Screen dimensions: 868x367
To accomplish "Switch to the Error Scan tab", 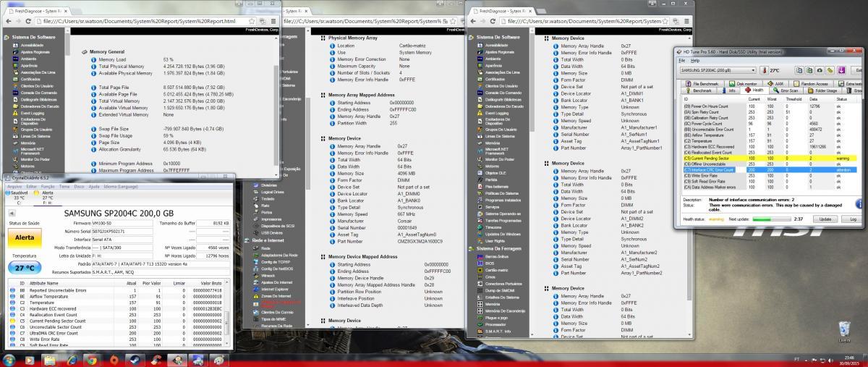I will (x=786, y=90).
